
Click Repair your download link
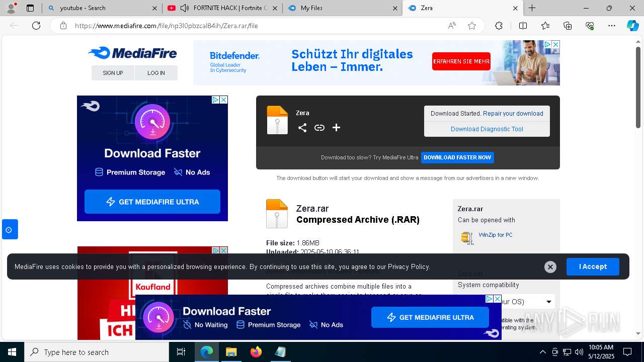coord(513,114)
